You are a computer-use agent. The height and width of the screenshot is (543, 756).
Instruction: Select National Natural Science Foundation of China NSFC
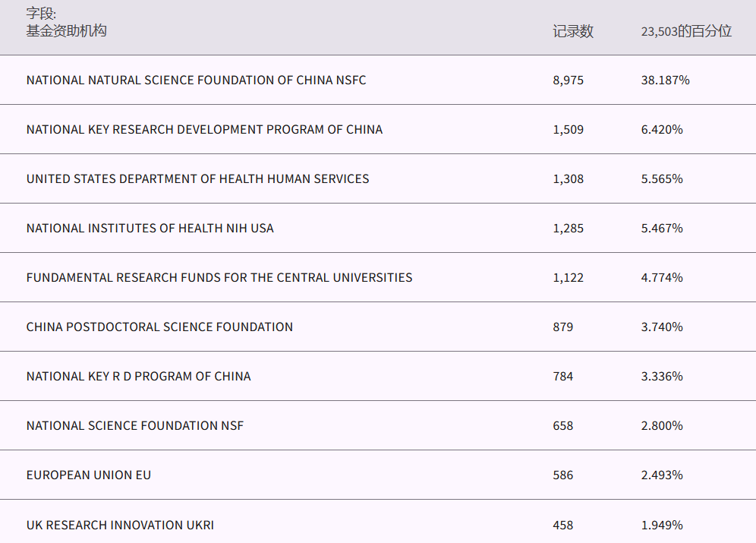tap(196, 80)
